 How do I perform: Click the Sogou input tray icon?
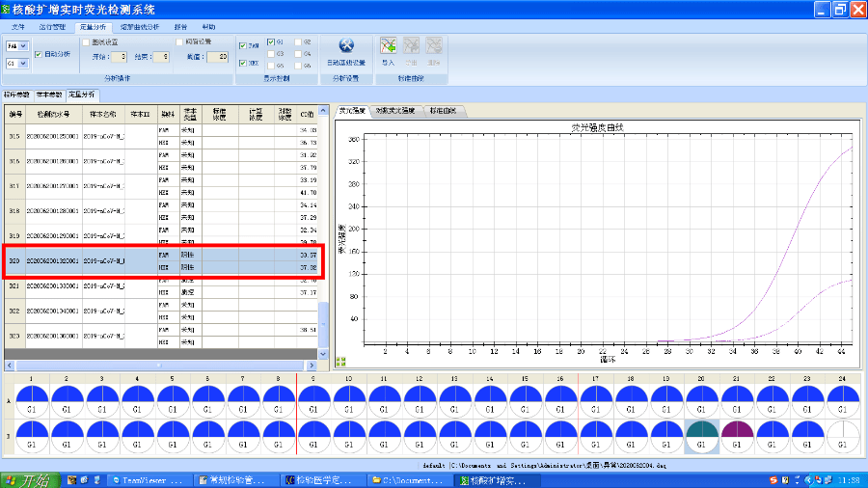(773, 480)
